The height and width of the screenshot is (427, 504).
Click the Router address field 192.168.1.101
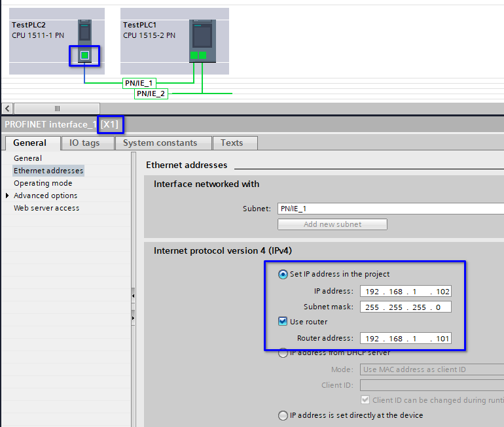(x=406, y=338)
